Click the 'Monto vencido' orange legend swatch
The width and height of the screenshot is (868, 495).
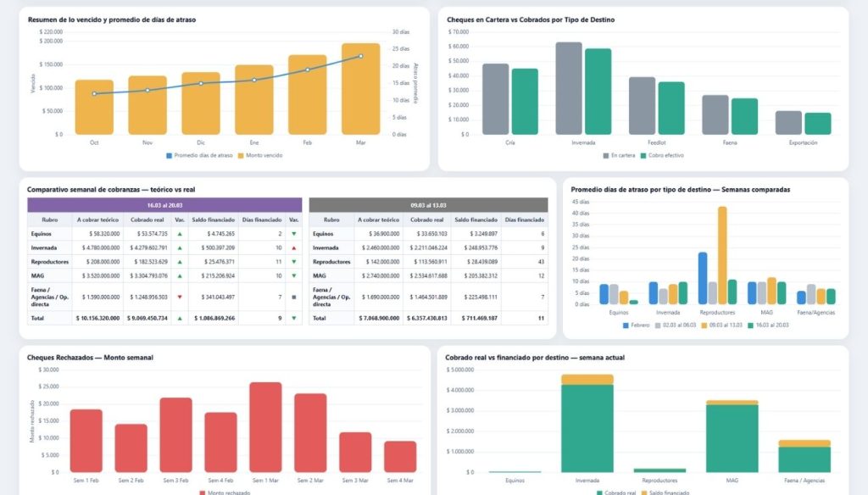pos(240,155)
